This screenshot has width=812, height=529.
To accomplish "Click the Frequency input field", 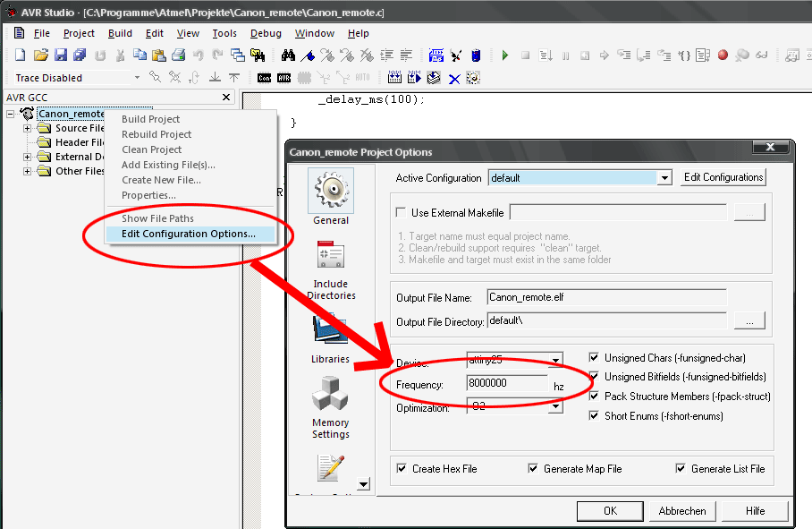I will point(507,383).
